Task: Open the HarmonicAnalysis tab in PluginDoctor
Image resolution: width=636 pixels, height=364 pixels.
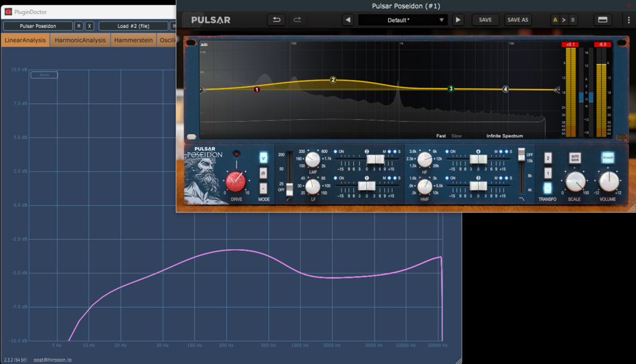Action: tap(80, 40)
